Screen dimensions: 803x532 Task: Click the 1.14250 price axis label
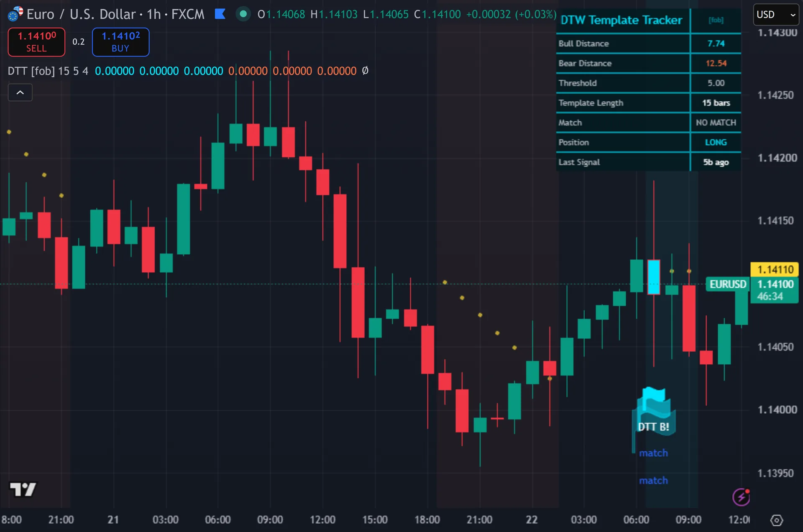coord(775,95)
